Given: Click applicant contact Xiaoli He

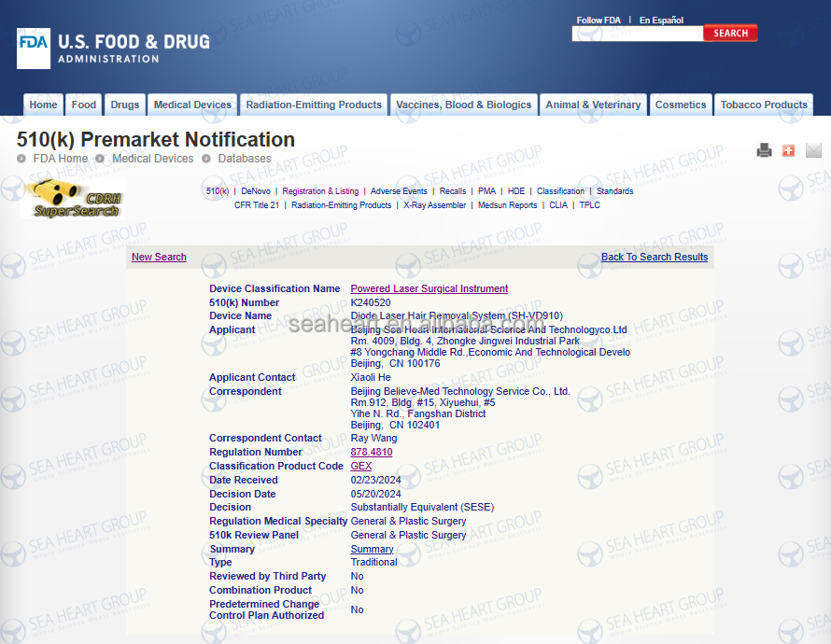Looking at the screenshot, I should [371, 377].
